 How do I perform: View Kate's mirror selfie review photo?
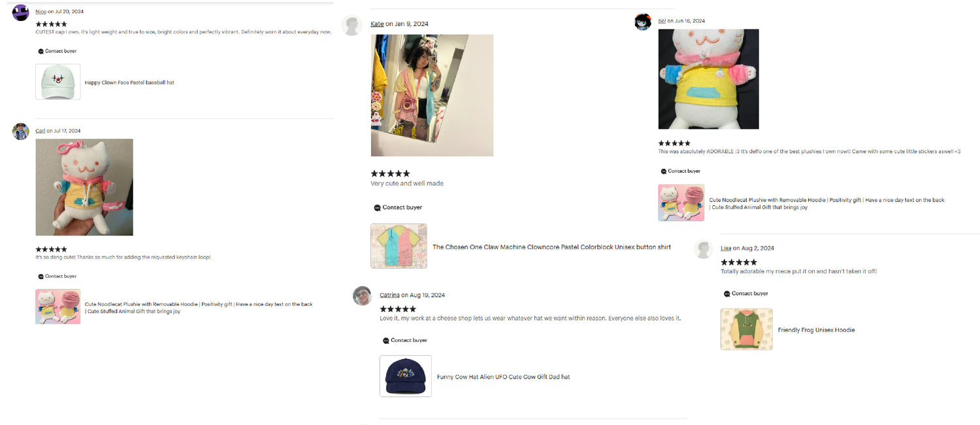pyautogui.click(x=432, y=95)
